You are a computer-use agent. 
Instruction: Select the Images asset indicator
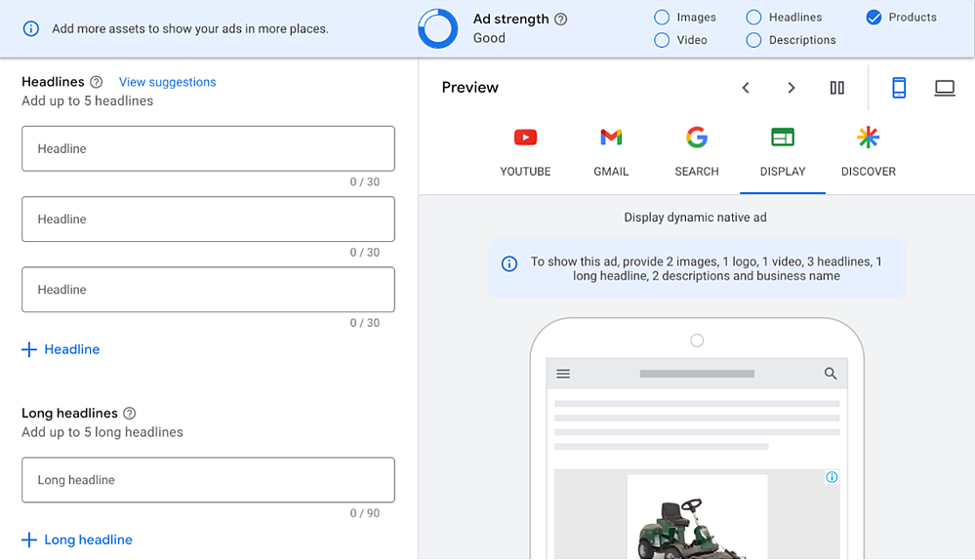tap(662, 18)
